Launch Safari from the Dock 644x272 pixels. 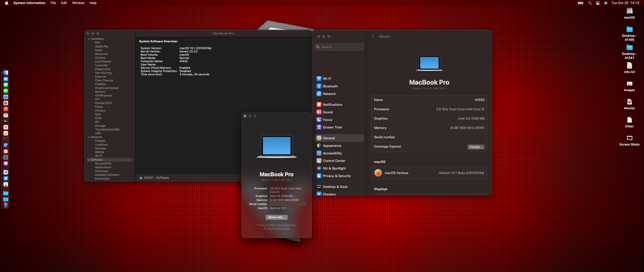tap(6, 97)
